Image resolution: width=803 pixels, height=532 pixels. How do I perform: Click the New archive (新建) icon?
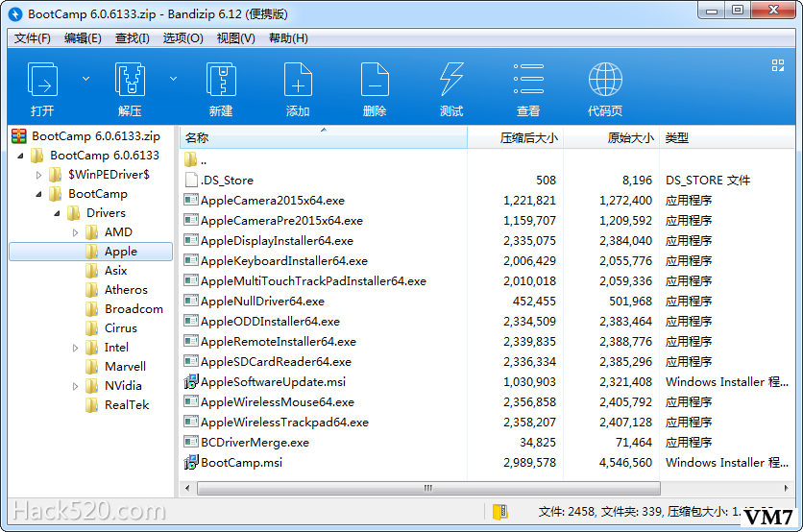pyautogui.click(x=221, y=80)
